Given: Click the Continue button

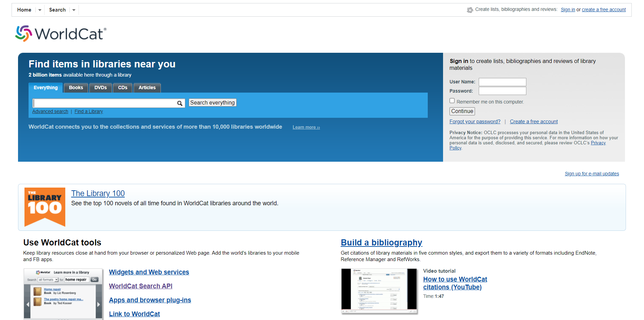Looking at the screenshot, I should (462, 111).
